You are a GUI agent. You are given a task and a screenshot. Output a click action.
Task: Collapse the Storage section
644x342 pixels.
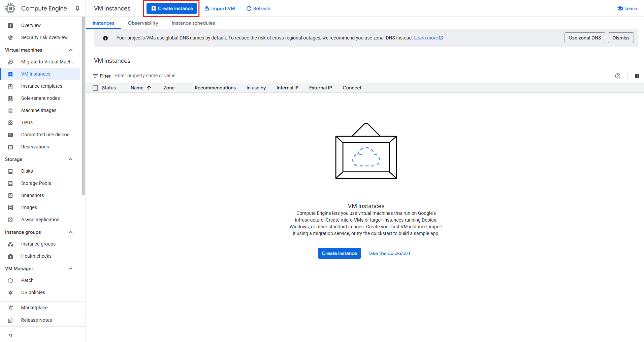(x=70, y=159)
